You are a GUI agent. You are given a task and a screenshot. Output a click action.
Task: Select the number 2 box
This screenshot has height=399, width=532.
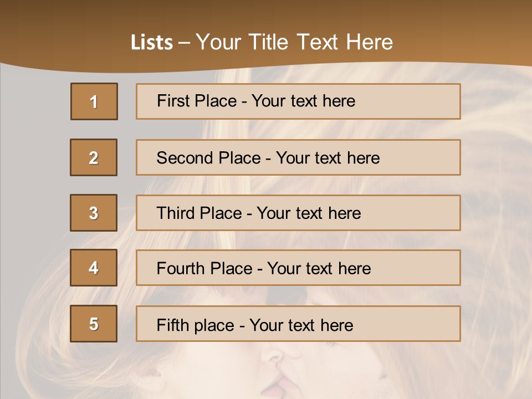[94, 157]
